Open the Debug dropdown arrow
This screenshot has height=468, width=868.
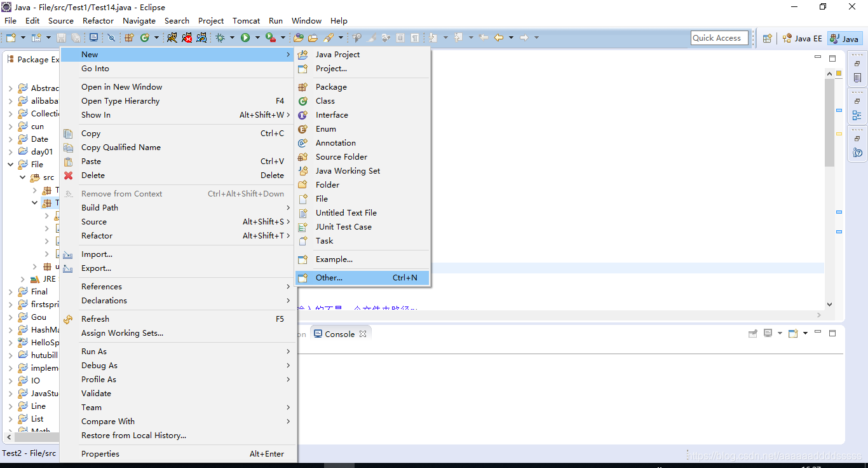coord(232,38)
